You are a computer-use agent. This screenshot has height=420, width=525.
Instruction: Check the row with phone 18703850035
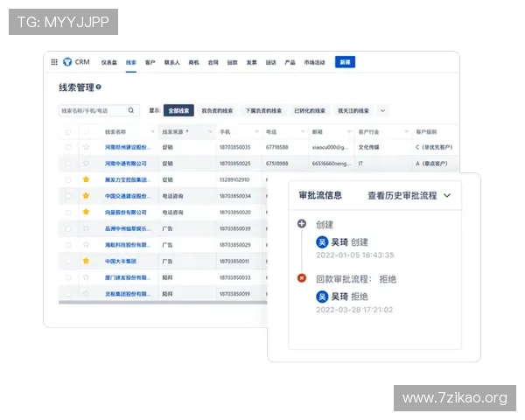tap(68, 147)
